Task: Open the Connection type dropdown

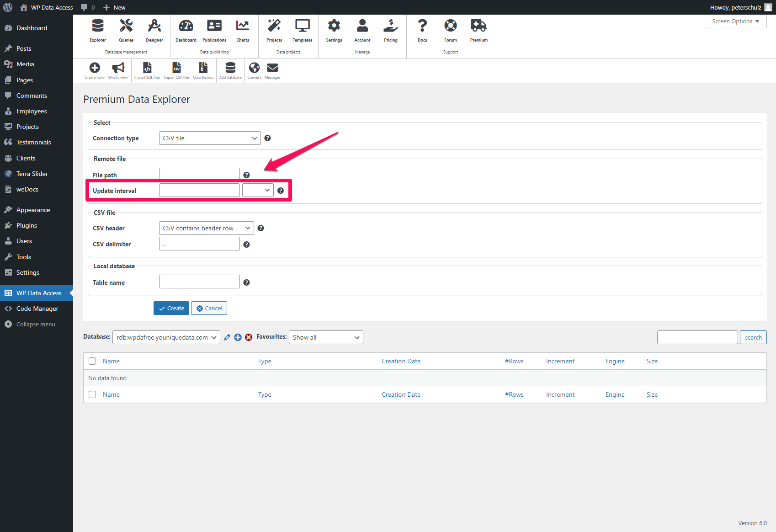Action: [x=209, y=138]
